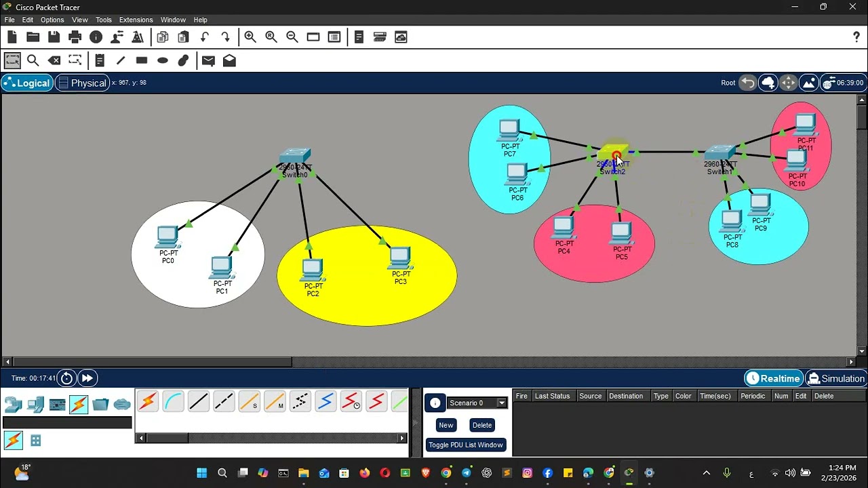Open the Edit menu
The image size is (868, 488).
click(x=27, y=20)
